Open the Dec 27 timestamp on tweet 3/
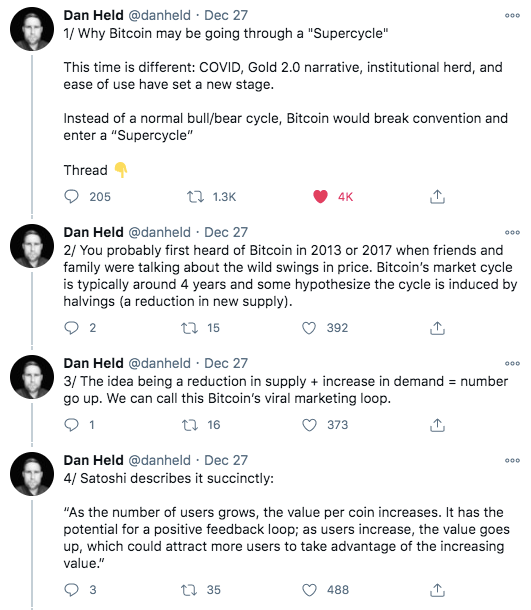531x610 pixels. pos(226,363)
